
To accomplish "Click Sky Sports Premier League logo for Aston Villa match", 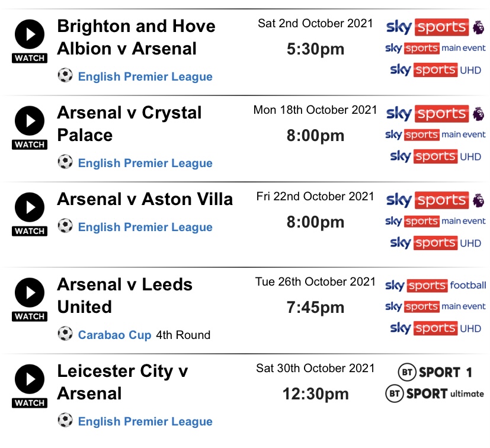I will click(x=435, y=200).
